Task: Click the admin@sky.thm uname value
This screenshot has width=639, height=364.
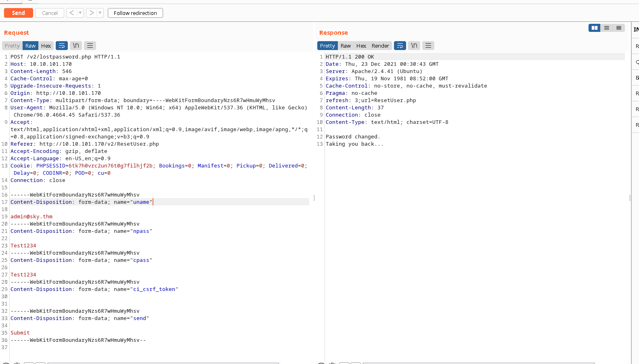Action: point(31,217)
